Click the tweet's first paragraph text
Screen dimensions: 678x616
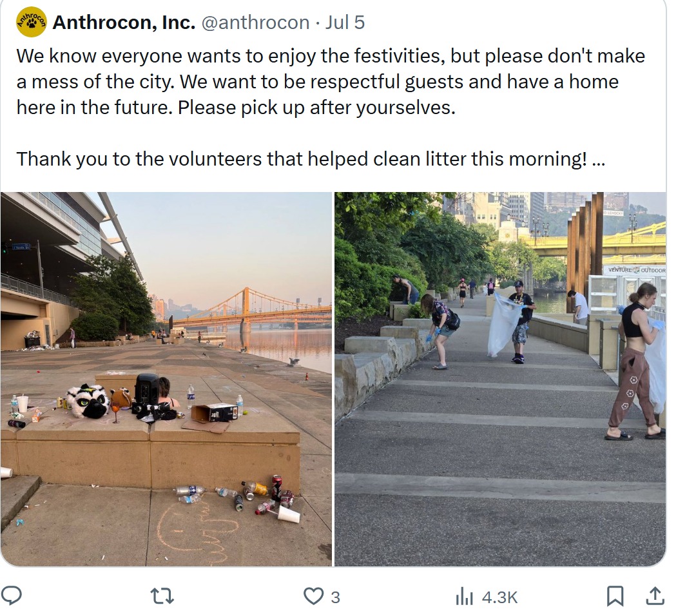331,82
